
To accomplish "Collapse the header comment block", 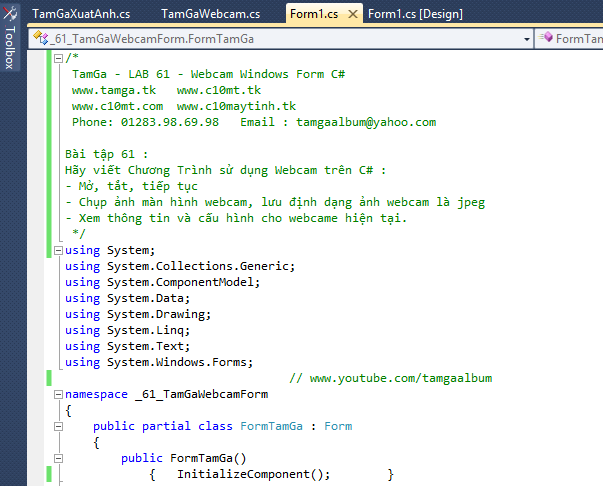I will (58, 58).
